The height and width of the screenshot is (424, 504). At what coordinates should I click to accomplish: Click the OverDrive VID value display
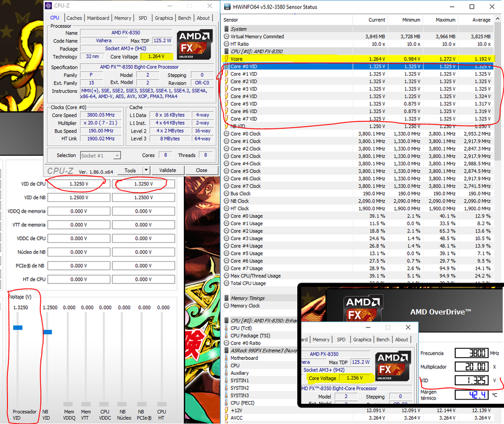pos(471,381)
